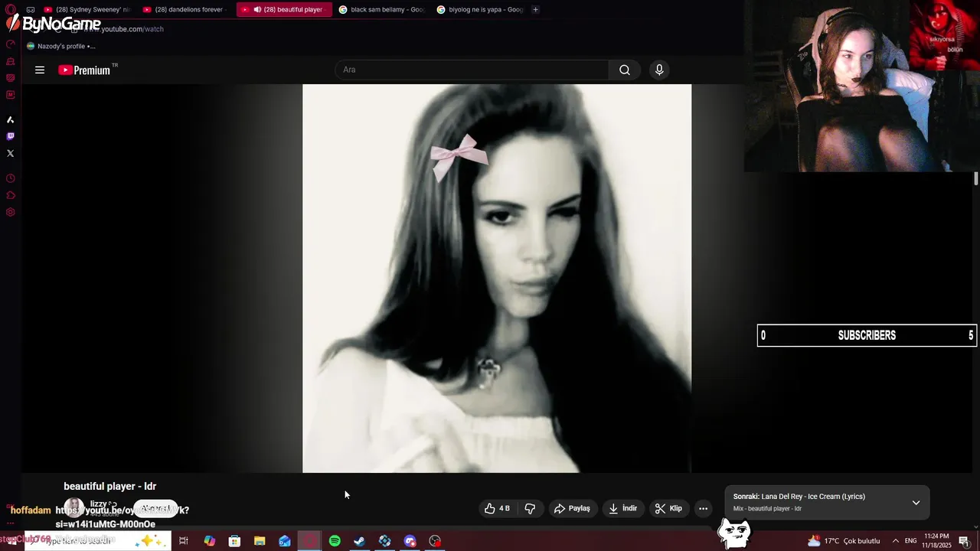
Task: Click the search magnifier button
Action: coord(625,70)
